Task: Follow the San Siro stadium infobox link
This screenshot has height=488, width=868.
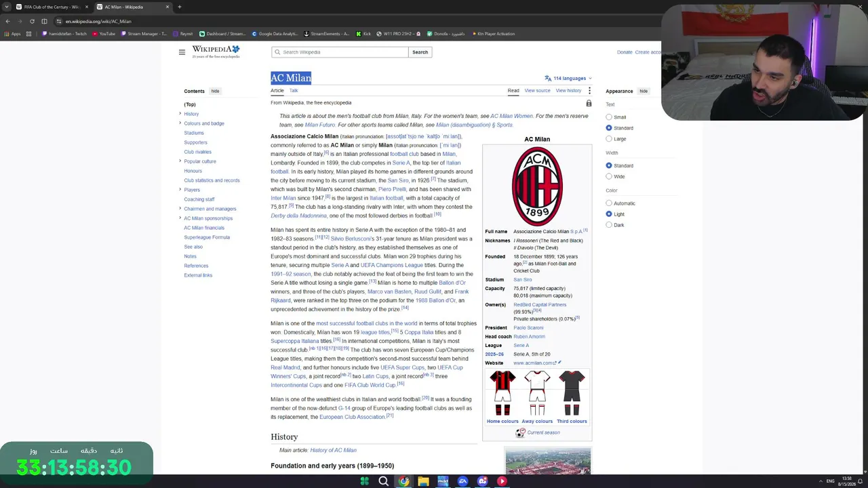Action: tap(523, 280)
